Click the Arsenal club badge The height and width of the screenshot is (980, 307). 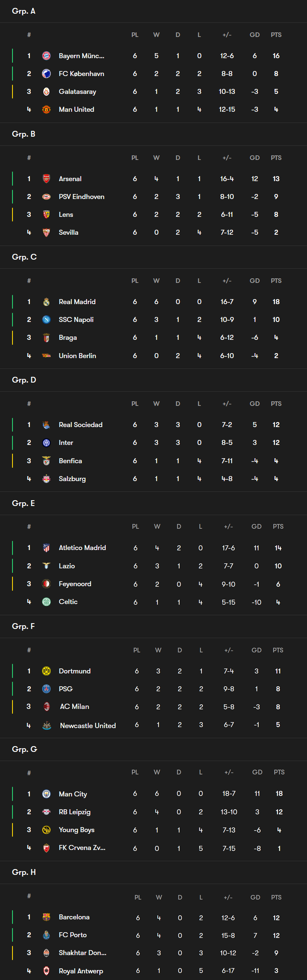point(47,179)
